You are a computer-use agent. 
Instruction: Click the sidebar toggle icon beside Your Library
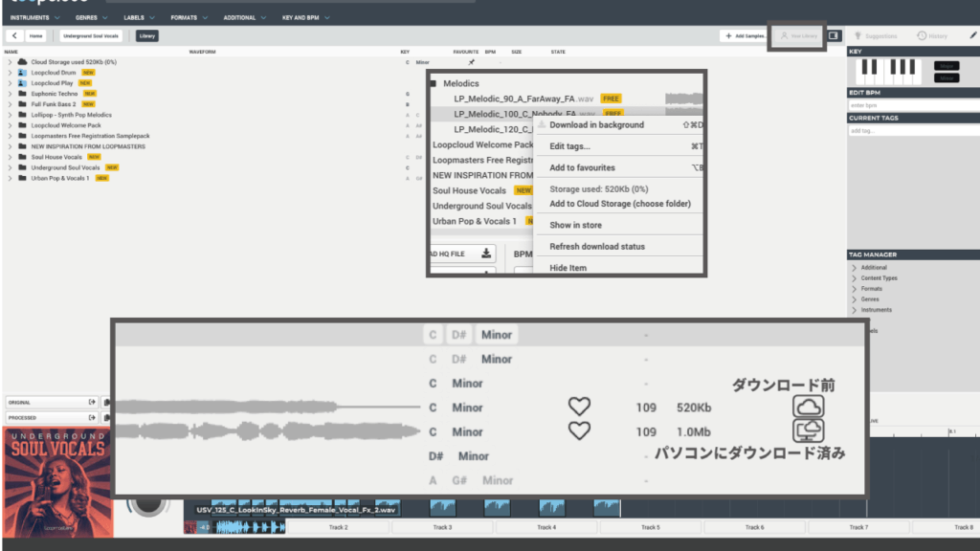point(834,35)
